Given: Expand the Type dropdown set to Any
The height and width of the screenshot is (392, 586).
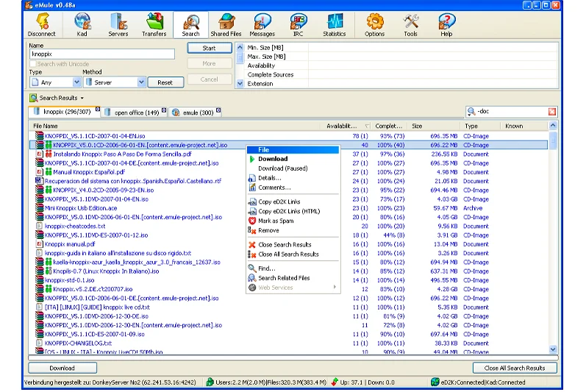Looking at the screenshot, I should click(x=76, y=83).
